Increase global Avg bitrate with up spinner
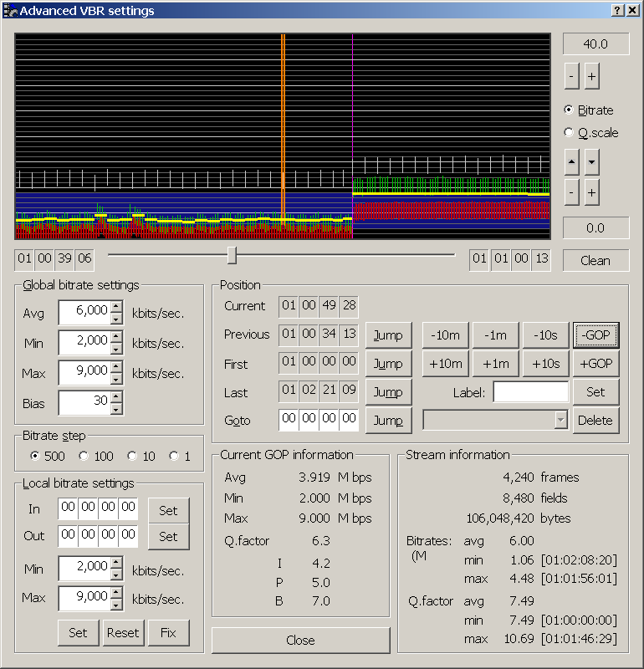 point(116,307)
